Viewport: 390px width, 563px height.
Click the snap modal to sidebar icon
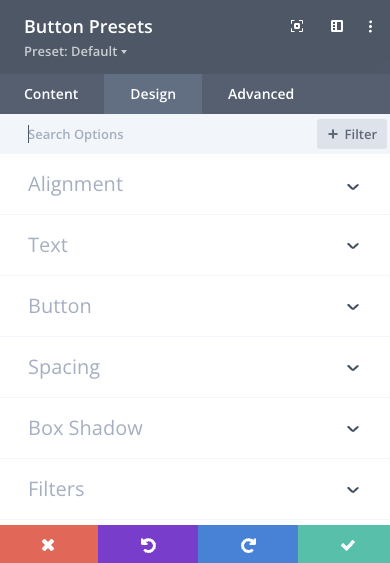click(x=336, y=26)
